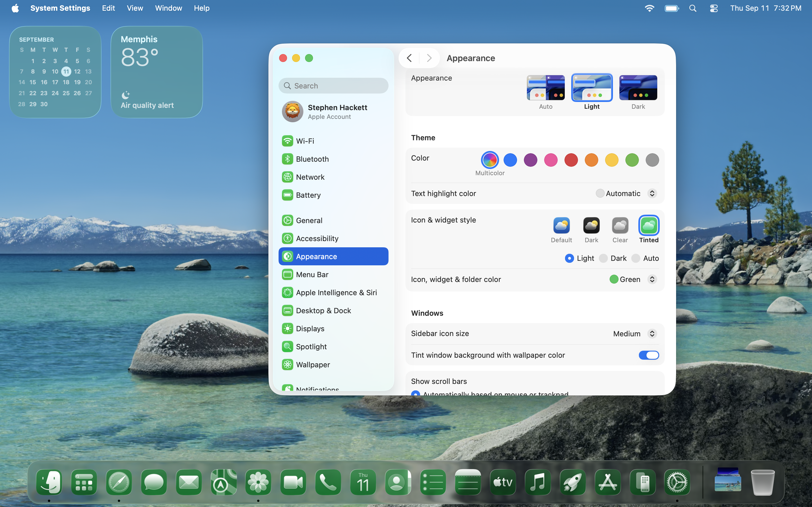This screenshot has height=507, width=812.
Task: Open Icon, widget & folder color menu
Action: click(652, 279)
